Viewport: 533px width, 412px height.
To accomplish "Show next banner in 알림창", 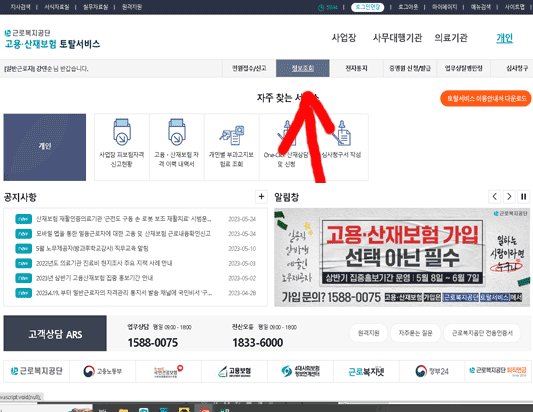I will point(509,196).
